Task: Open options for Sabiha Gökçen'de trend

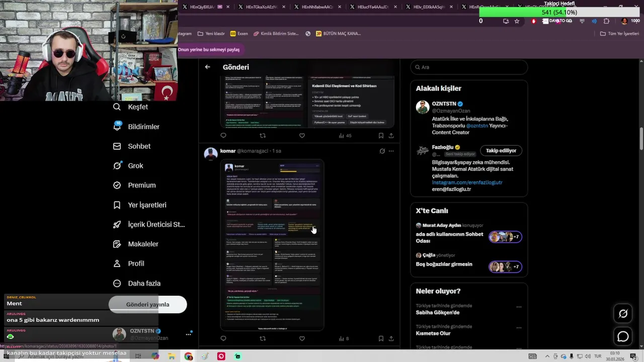Action: coord(519,307)
